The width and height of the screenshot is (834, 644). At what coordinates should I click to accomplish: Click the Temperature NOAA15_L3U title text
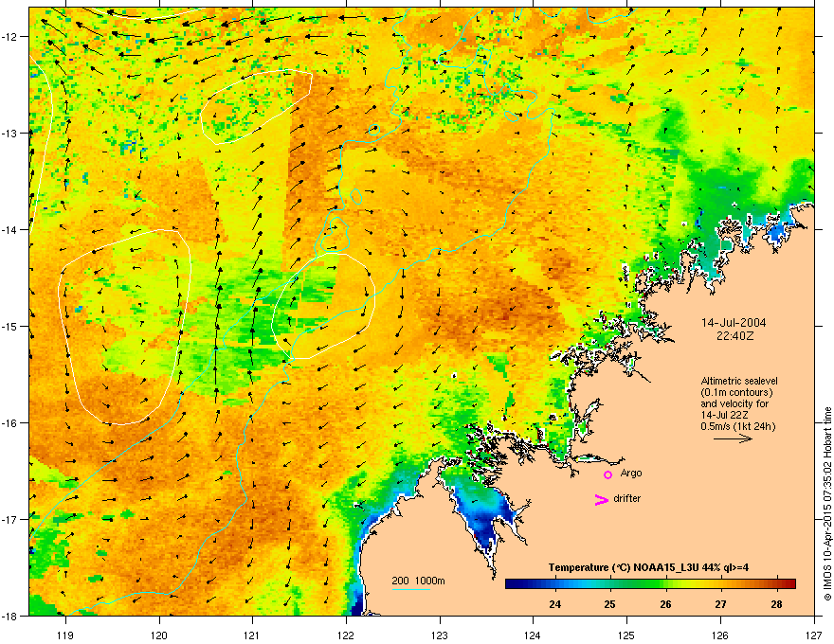click(648, 567)
